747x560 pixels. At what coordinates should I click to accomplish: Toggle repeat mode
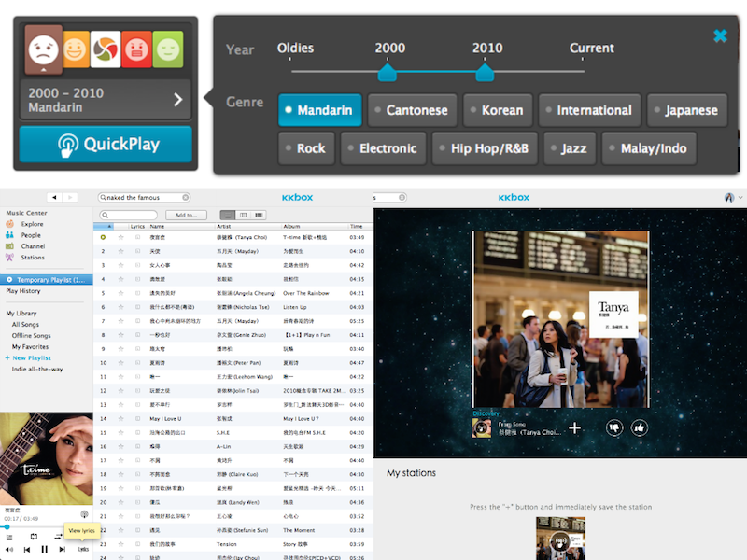click(34, 537)
